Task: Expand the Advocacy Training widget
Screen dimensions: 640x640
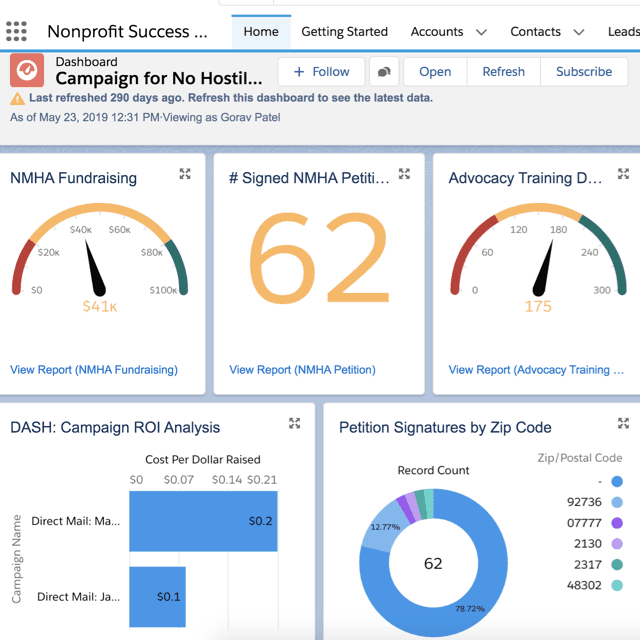Action: point(623,174)
